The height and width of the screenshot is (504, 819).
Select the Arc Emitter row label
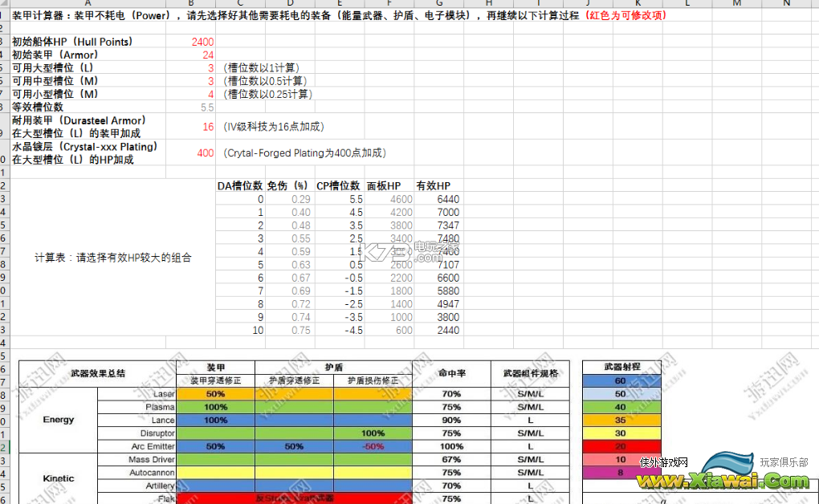[136, 446]
